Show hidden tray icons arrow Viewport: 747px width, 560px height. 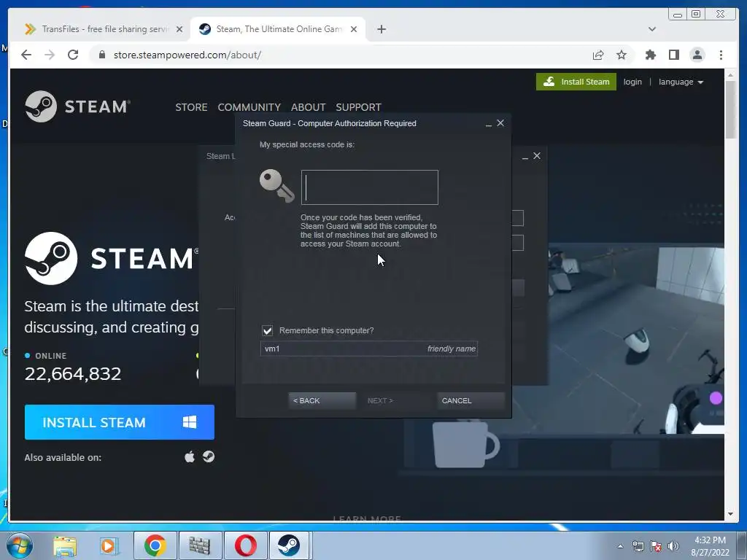pyautogui.click(x=620, y=546)
